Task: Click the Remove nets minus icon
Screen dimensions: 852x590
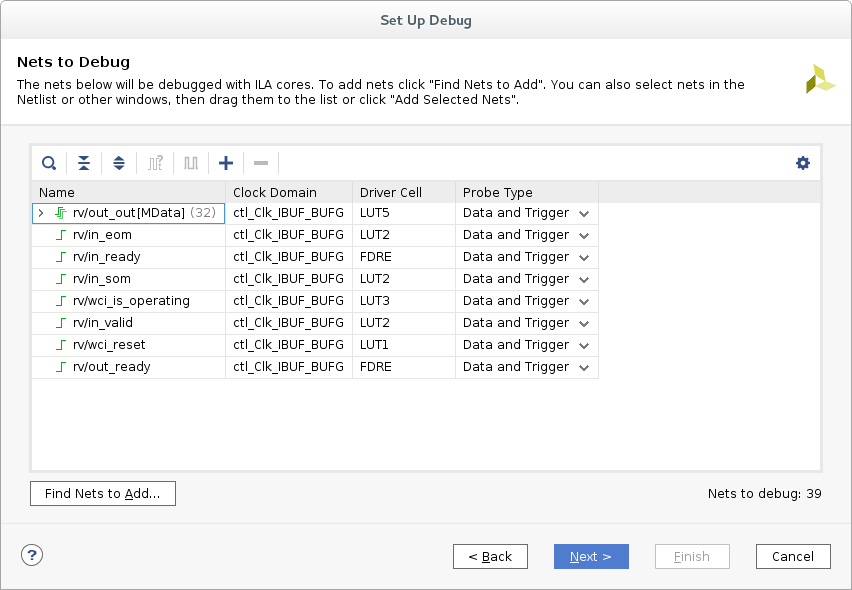Action: pyautogui.click(x=261, y=163)
